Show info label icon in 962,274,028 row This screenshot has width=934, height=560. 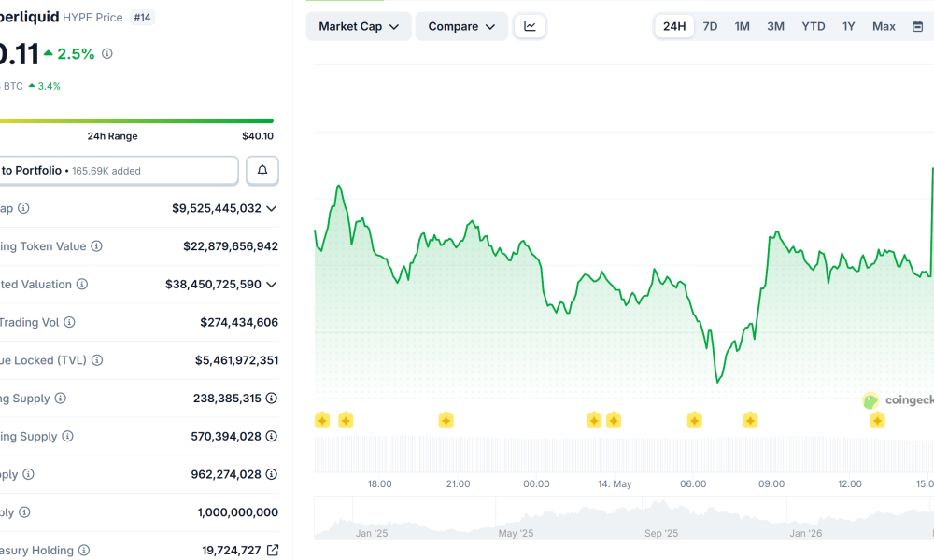point(29,474)
